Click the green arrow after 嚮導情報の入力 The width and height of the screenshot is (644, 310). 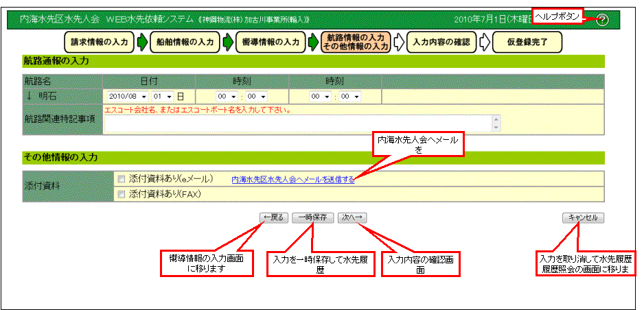(313, 43)
